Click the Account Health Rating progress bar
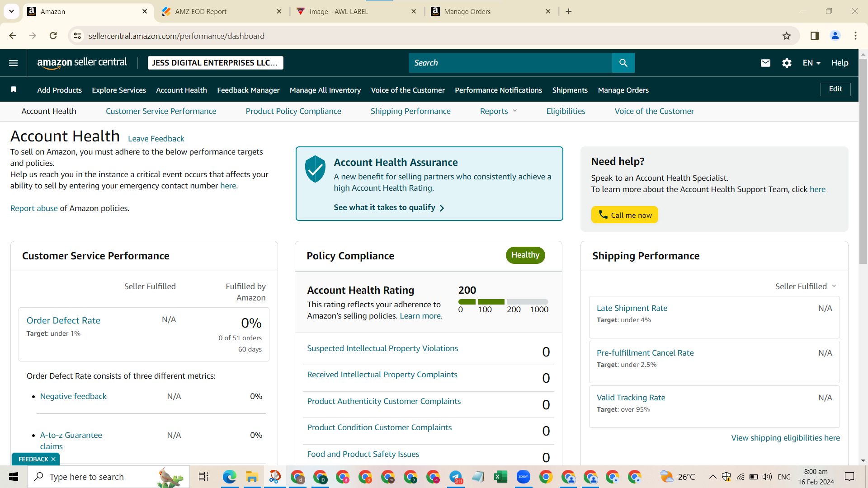The width and height of the screenshot is (868, 488). tap(503, 302)
